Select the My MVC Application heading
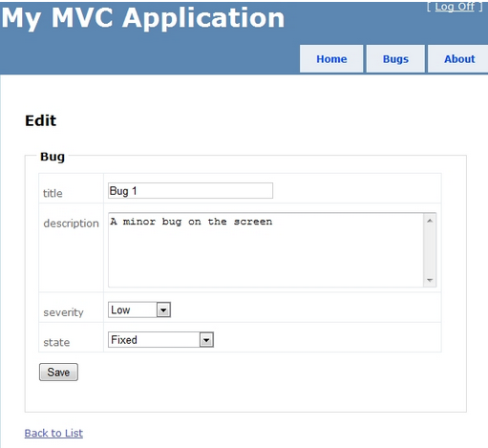The image size is (488, 448). (143, 18)
